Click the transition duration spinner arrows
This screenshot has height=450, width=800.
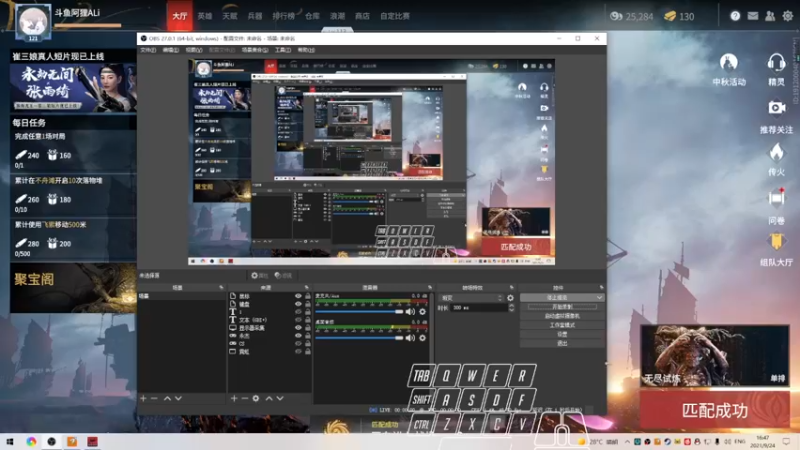coord(511,308)
